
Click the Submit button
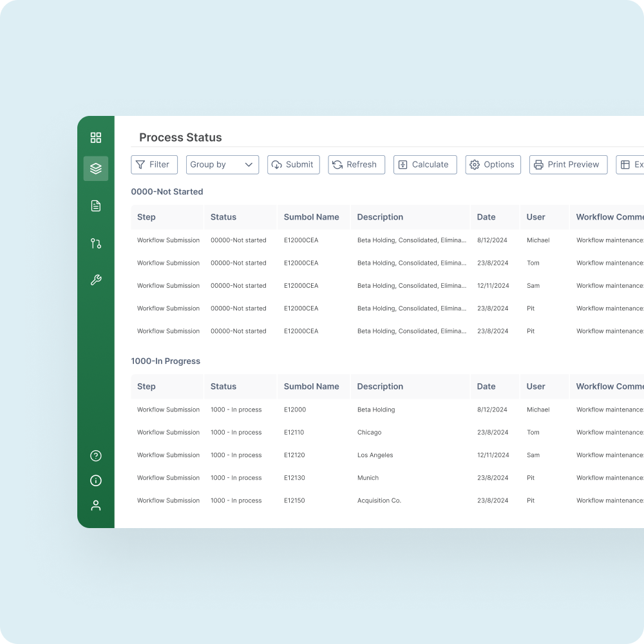[293, 165]
